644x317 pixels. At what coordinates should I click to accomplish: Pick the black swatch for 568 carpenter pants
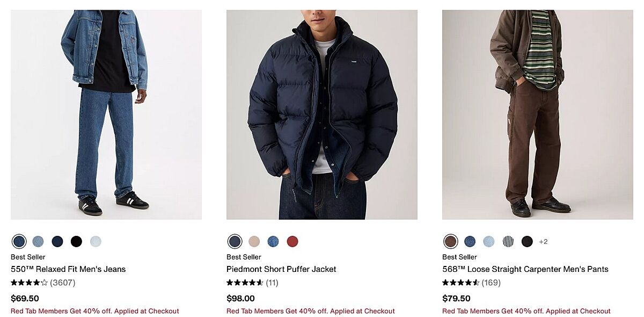click(527, 241)
